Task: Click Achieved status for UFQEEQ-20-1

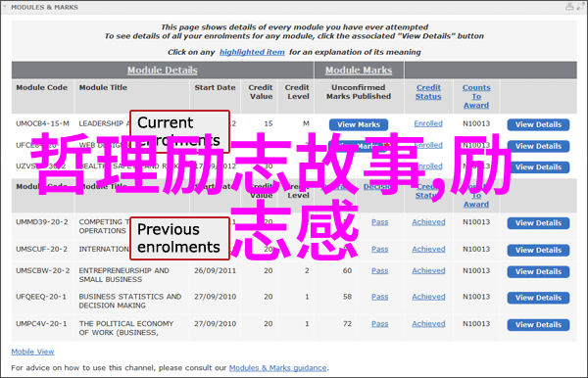Action: pos(428,297)
